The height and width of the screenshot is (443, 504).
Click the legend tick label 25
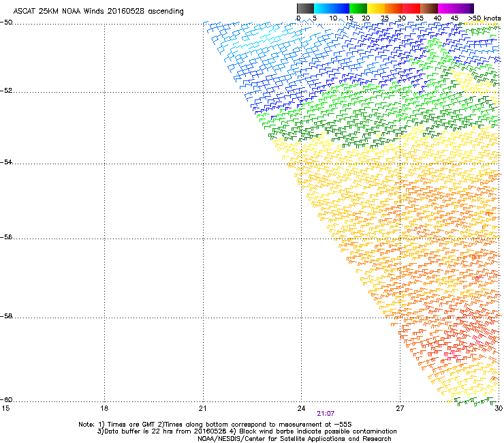(385, 18)
